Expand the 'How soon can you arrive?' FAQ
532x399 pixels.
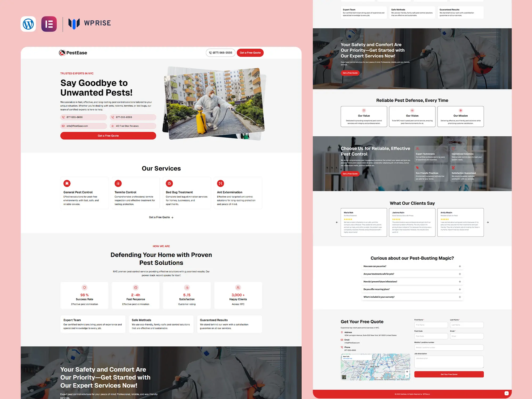tap(459, 266)
